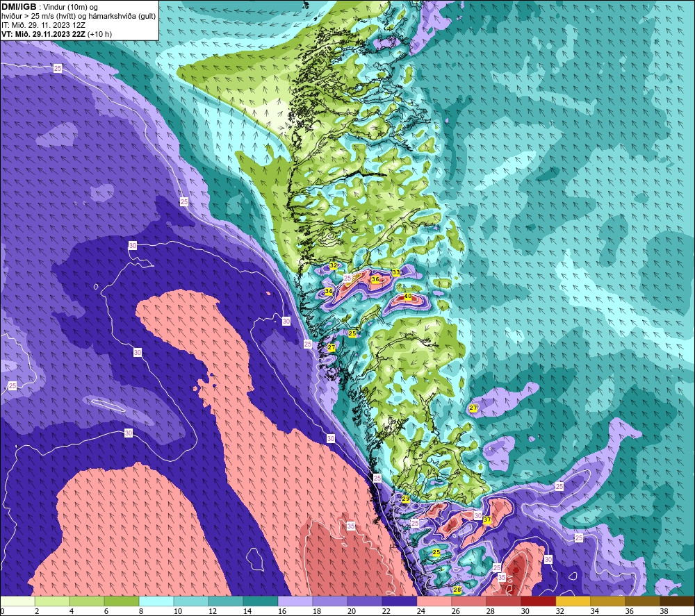This screenshot has width=695, height=616.
Task: Click the legend tick number '0'
Action: pos(3,611)
